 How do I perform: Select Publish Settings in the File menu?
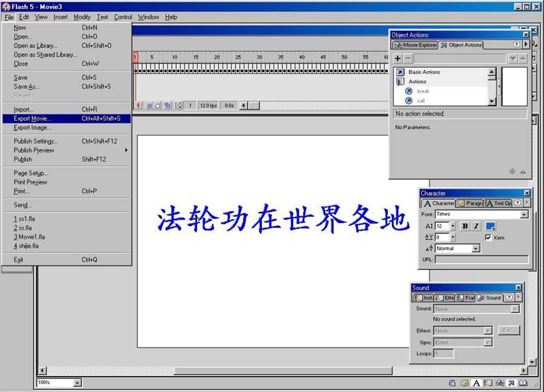pyautogui.click(x=36, y=141)
